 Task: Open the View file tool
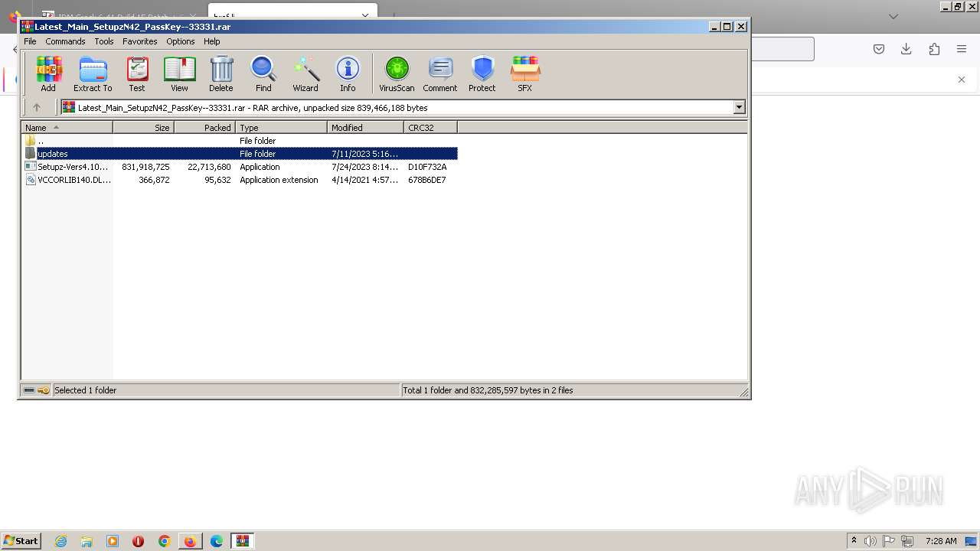point(179,74)
